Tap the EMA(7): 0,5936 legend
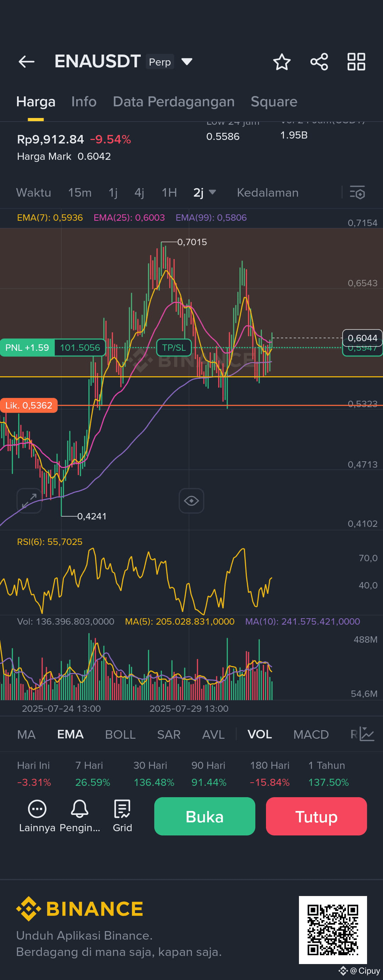Viewport: 383px width, 980px height. pyautogui.click(x=50, y=218)
